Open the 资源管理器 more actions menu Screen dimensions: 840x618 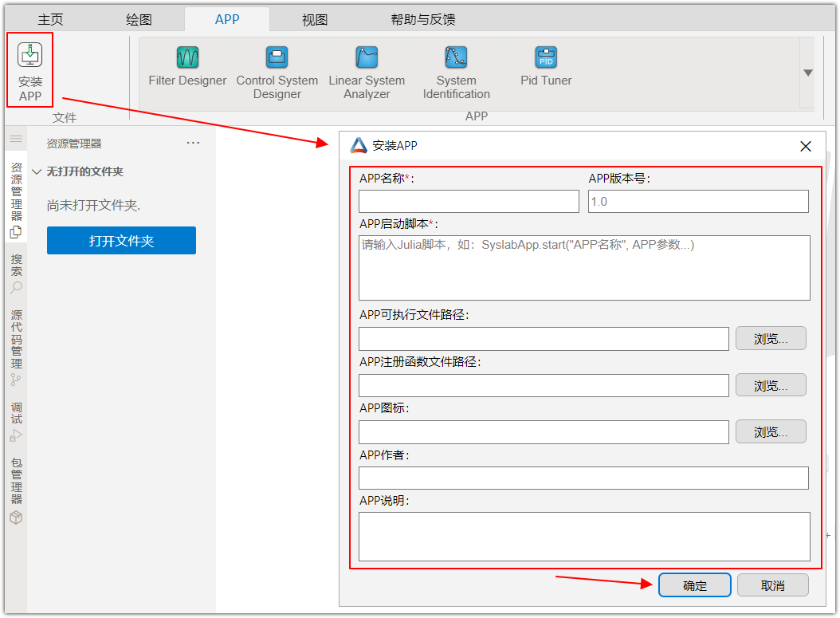(x=193, y=143)
